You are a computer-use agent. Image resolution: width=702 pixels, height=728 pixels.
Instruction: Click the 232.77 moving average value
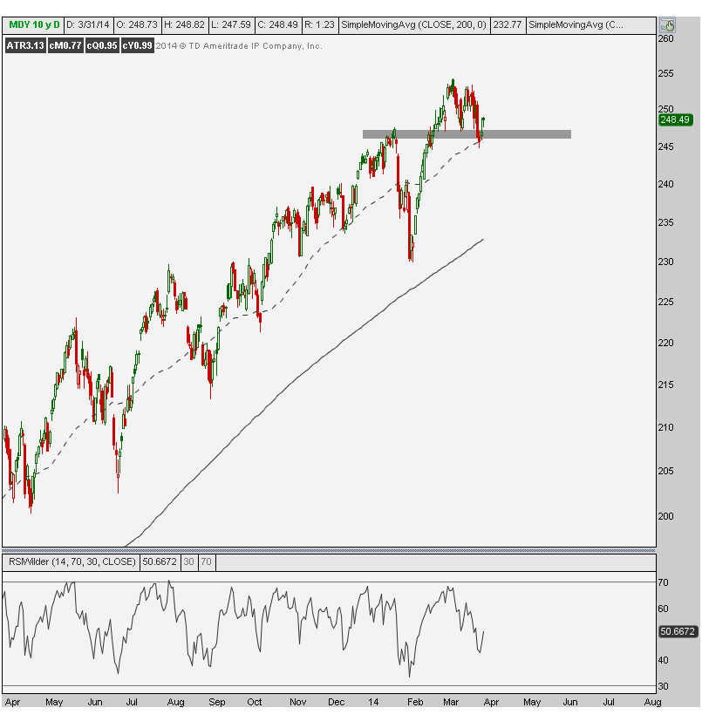(507, 25)
